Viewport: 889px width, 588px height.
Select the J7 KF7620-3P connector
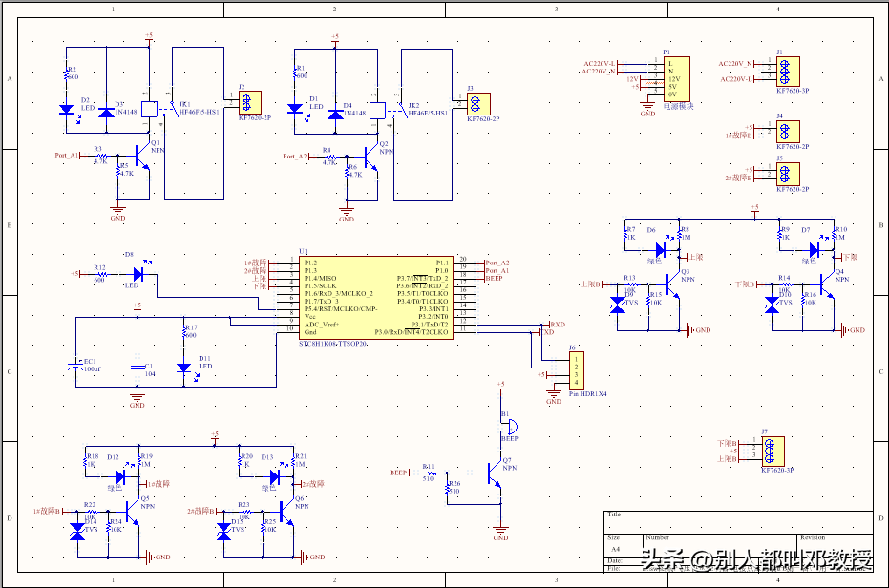[773, 451]
